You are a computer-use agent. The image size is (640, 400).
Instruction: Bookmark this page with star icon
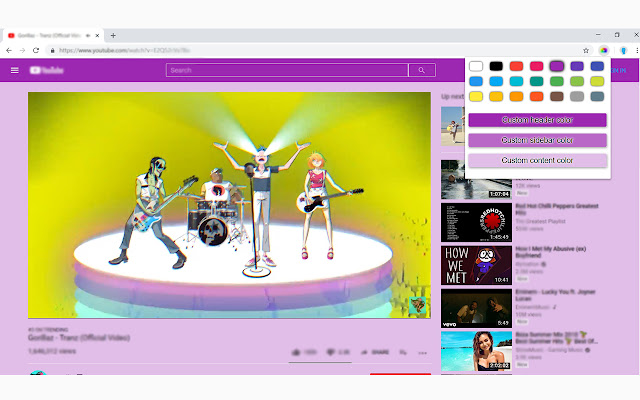click(586, 49)
